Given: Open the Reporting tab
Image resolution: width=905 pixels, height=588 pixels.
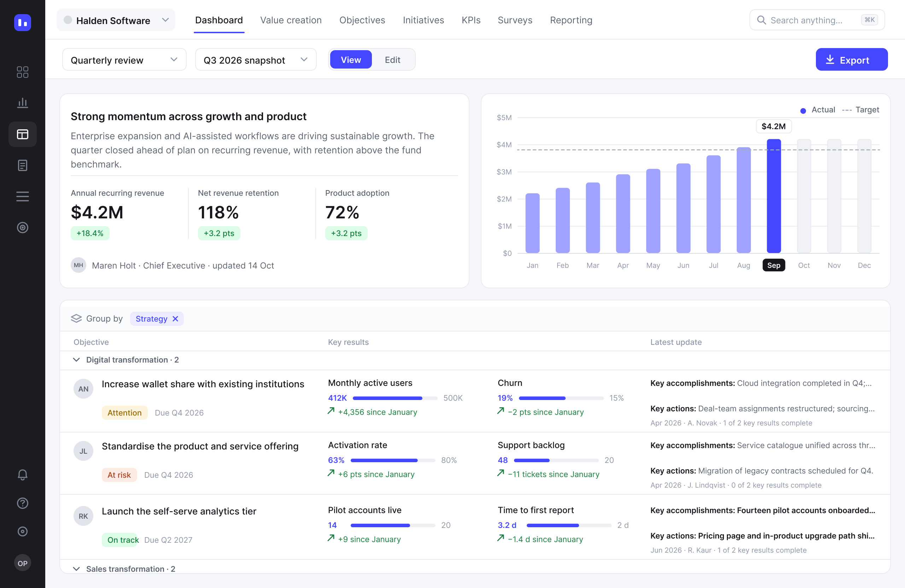Looking at the screenshot, I should click(571, 20).
